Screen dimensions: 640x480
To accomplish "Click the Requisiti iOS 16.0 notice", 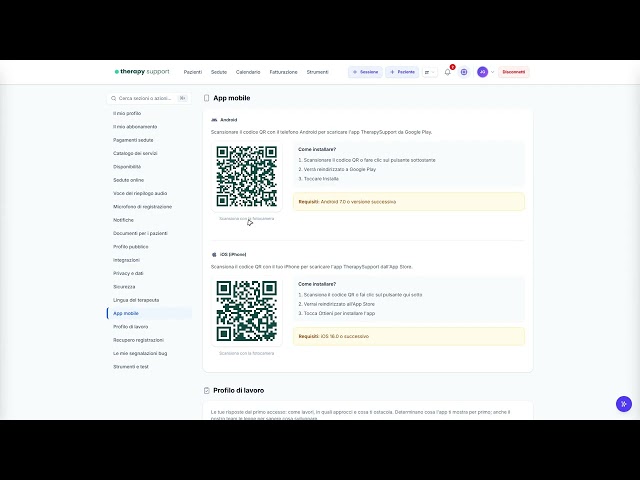I will tap(409, 336).
